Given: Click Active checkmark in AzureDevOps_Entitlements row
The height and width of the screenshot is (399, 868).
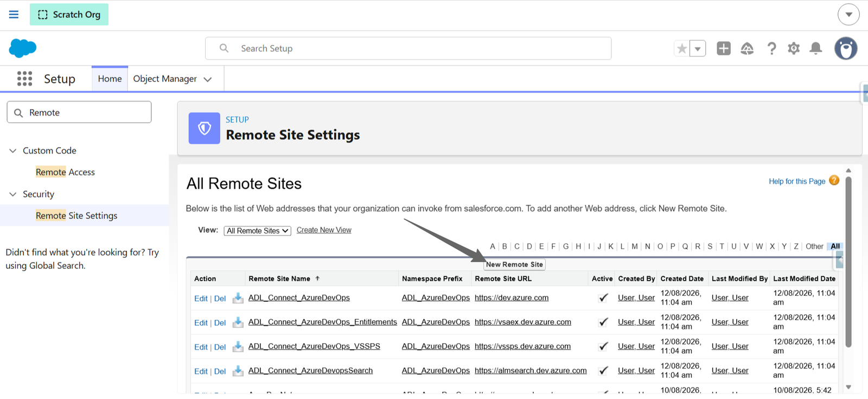Looking at the screenshot, I should (603, 322).
